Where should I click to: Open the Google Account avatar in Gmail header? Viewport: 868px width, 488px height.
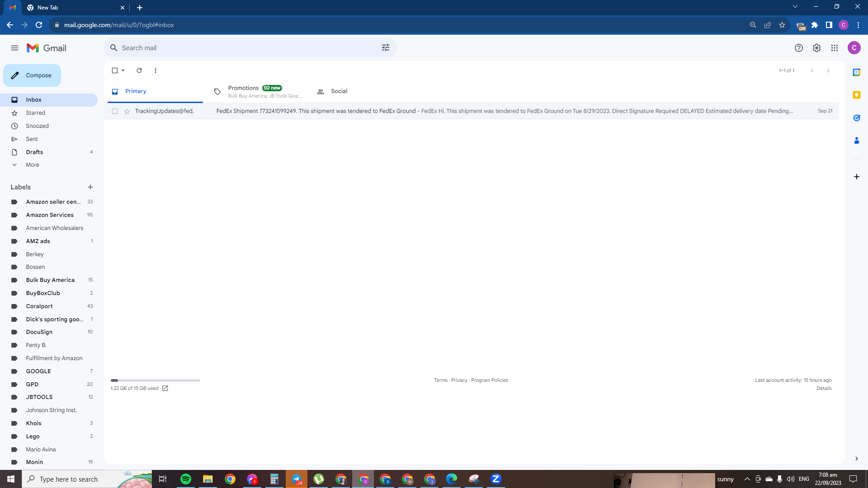coord(854,48)
